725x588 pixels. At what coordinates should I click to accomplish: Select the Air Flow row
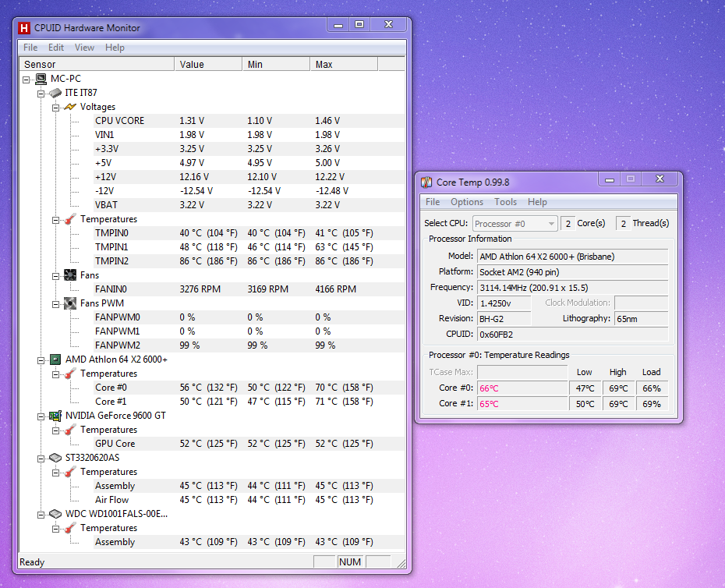pos(249,500)
